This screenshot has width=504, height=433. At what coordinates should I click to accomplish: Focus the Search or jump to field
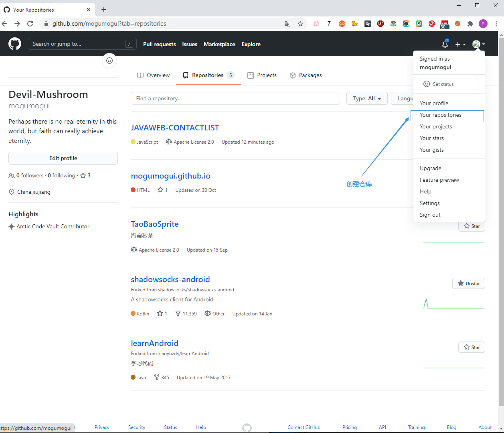[x=82, y=44]
